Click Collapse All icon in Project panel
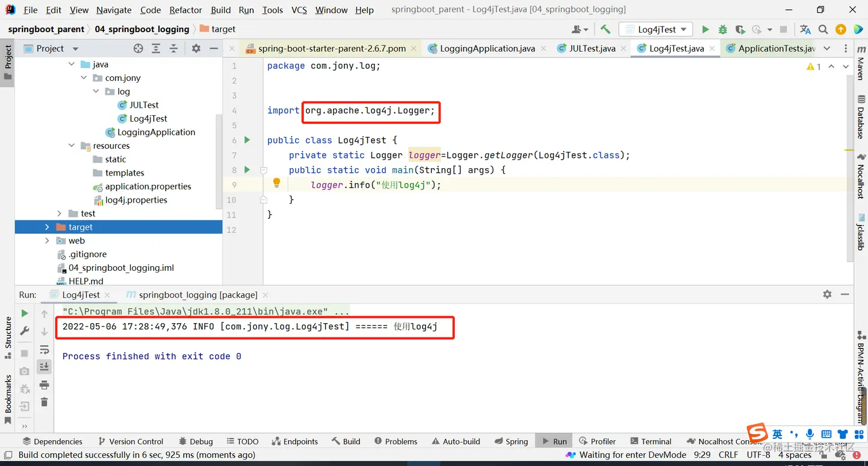 [173, 49]
